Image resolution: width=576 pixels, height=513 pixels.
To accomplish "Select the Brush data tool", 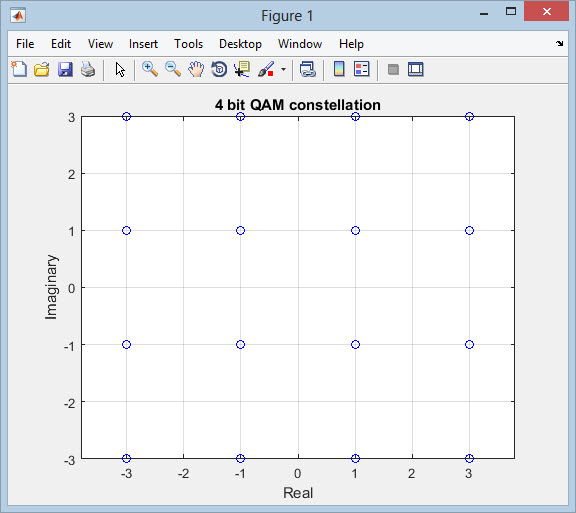I will pos(266,69).
